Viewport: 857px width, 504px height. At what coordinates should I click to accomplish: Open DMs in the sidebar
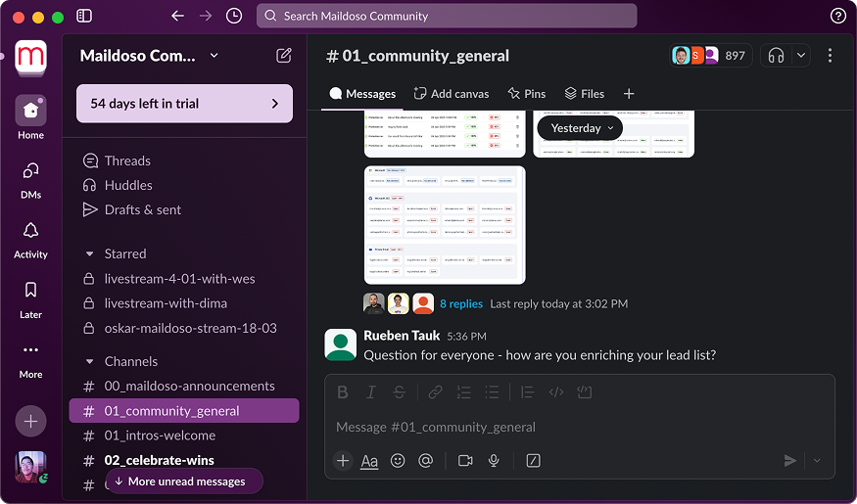pos(30,181)
